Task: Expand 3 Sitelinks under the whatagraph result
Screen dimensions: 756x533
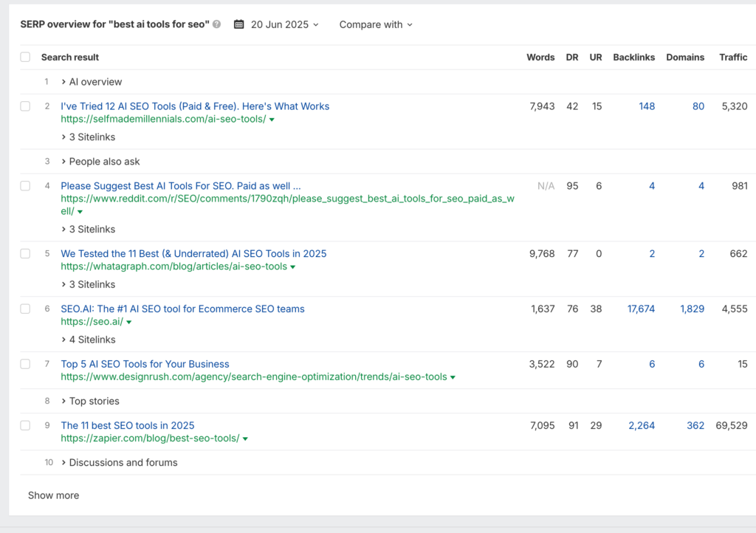Action: tap(89, 285)
